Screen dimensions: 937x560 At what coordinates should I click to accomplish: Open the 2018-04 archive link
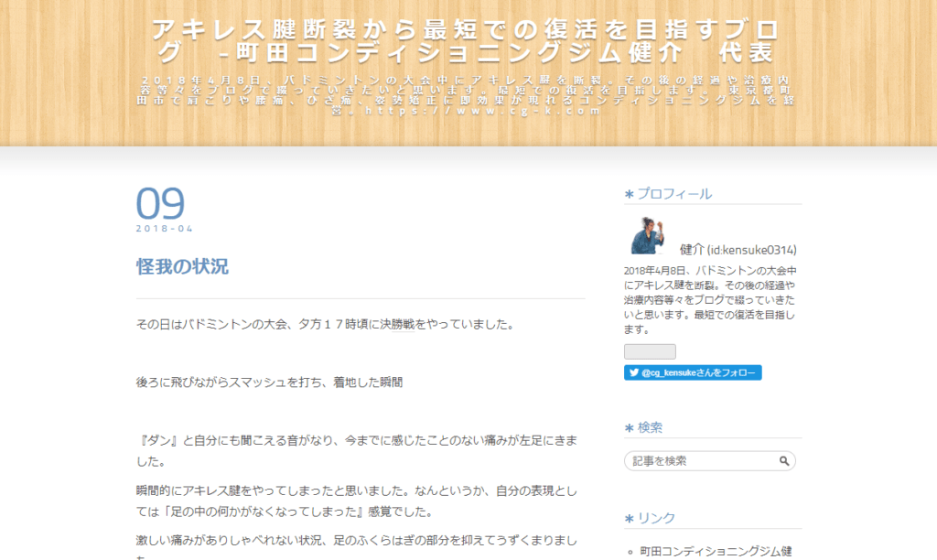tap(165, 229)
